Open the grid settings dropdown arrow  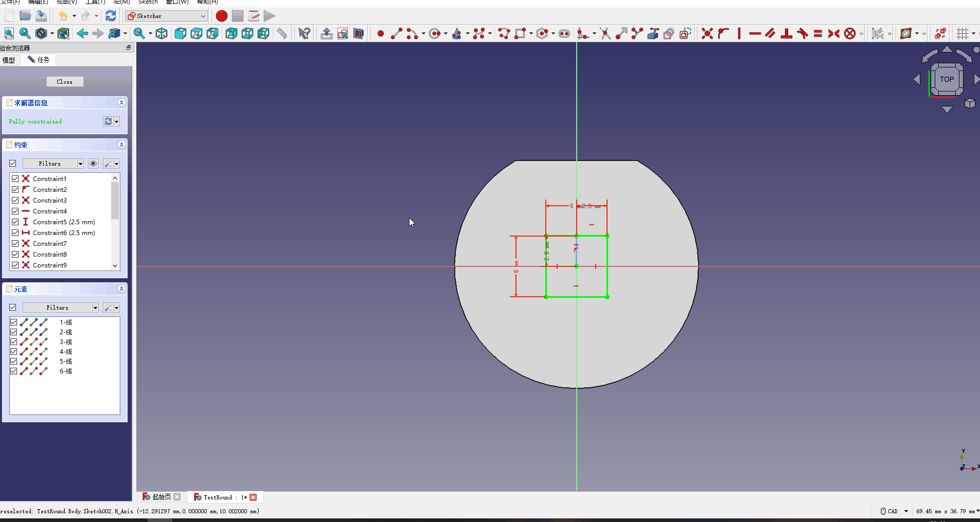click(973, 34)
